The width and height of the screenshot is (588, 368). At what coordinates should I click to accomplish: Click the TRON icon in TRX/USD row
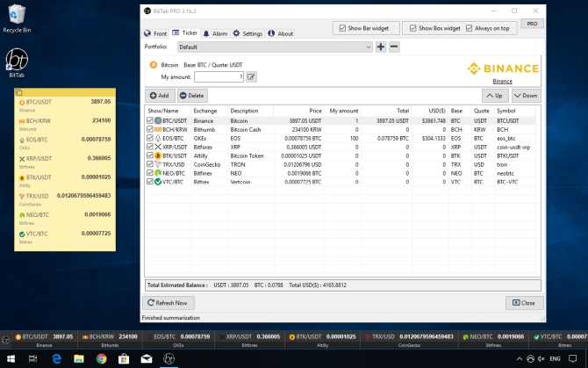158,164
